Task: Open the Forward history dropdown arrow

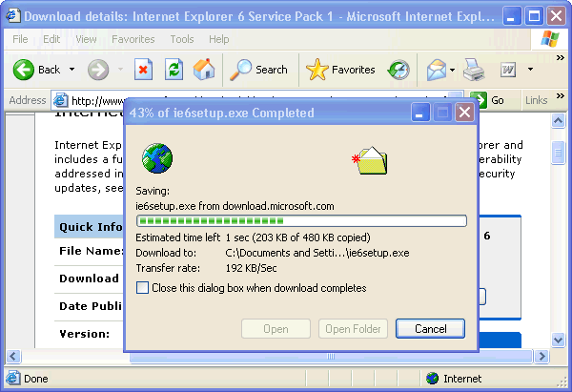Action: pyautogui.click(x=120, y=70)
